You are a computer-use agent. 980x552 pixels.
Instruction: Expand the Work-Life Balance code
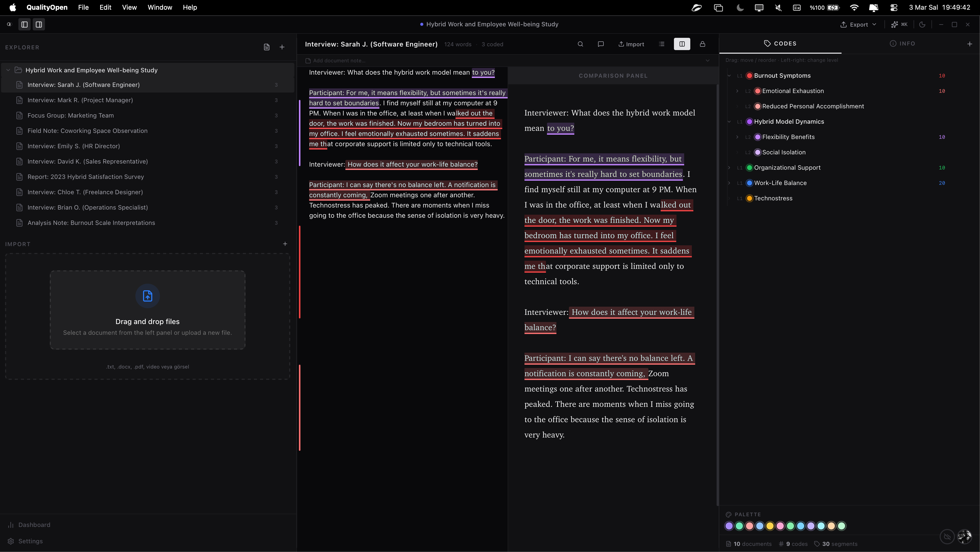coord(729,183)
